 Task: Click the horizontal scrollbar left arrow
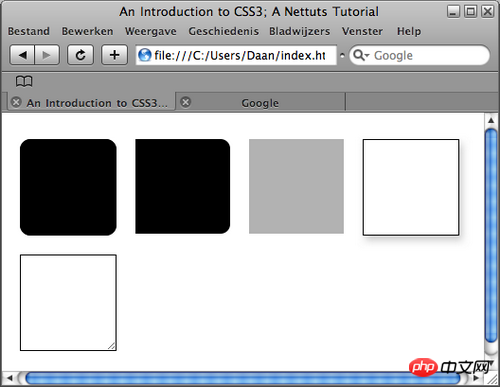[9, 378]
